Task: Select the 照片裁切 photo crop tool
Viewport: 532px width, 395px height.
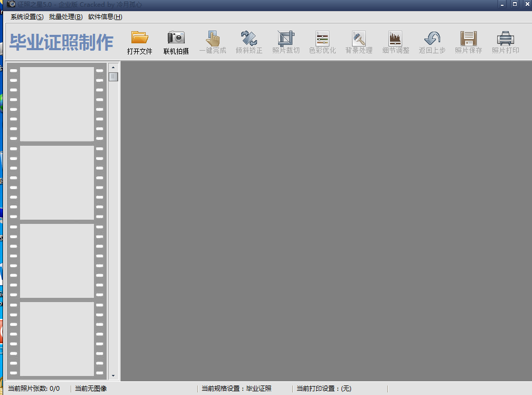Action: (x=285, y=42)
